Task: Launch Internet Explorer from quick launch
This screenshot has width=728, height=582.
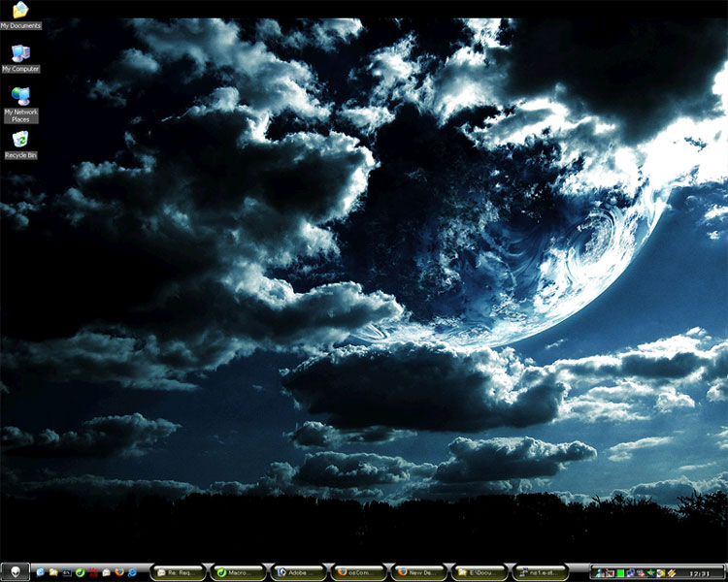Action: pos(41,572)
